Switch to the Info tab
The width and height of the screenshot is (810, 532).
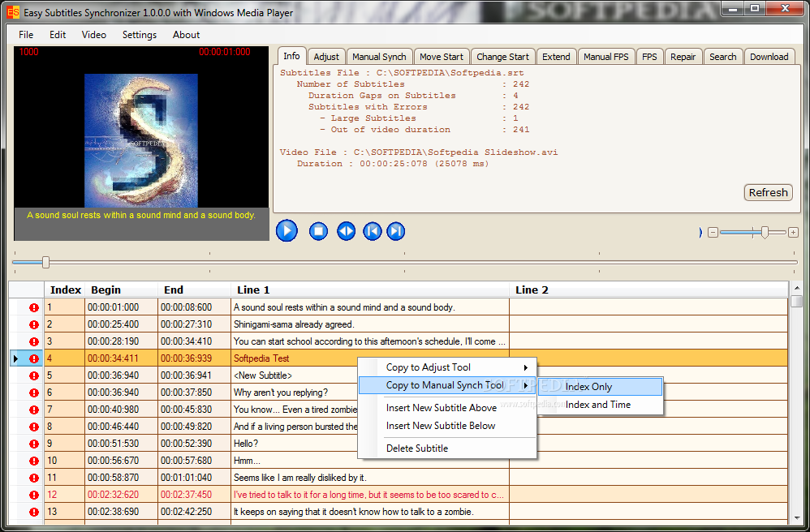292,56
